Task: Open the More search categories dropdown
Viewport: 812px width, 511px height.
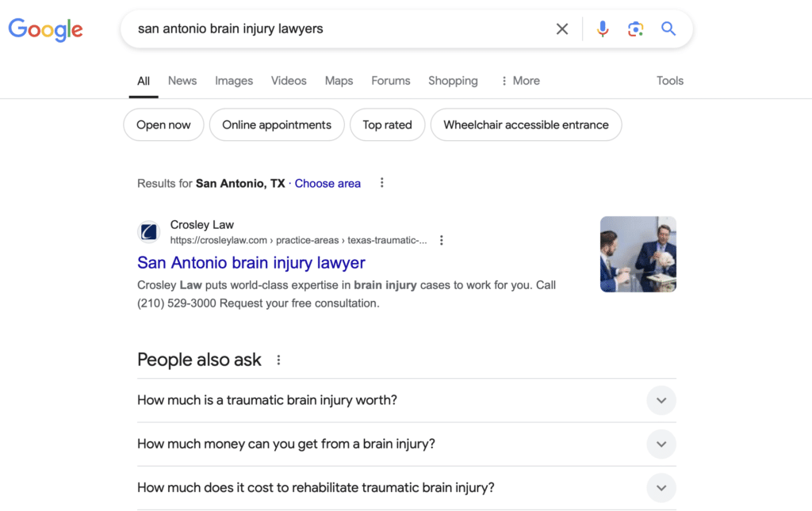Action: click(x=520, y=81)
